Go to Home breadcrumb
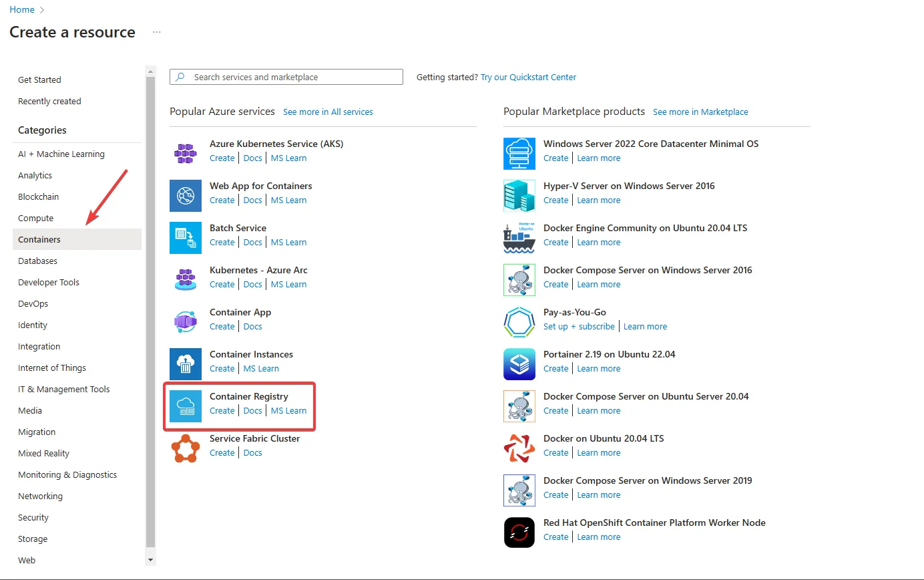Screen dimensions: 924x580 click(x=22, y=9)
